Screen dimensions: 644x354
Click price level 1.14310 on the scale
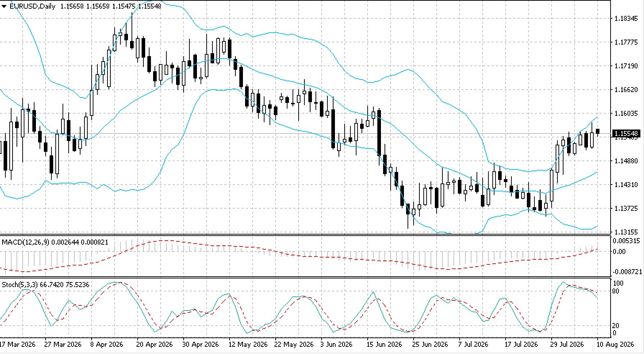626,185
